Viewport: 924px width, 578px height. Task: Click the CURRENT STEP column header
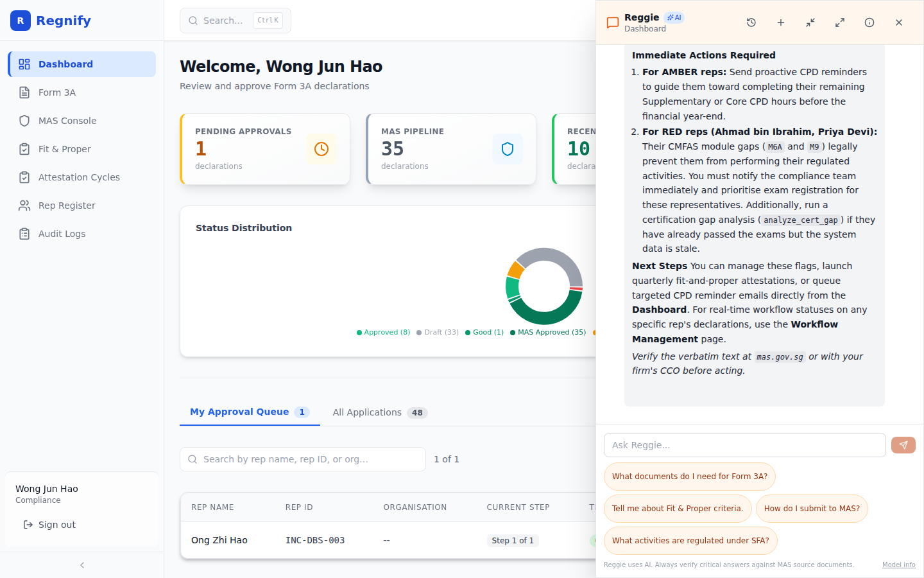(x=518, y=507)
